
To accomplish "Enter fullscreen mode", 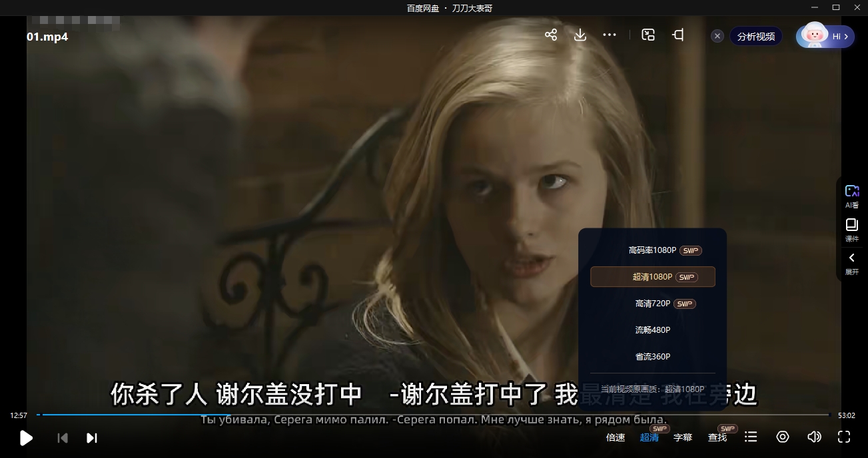I will tap(844, 437).
